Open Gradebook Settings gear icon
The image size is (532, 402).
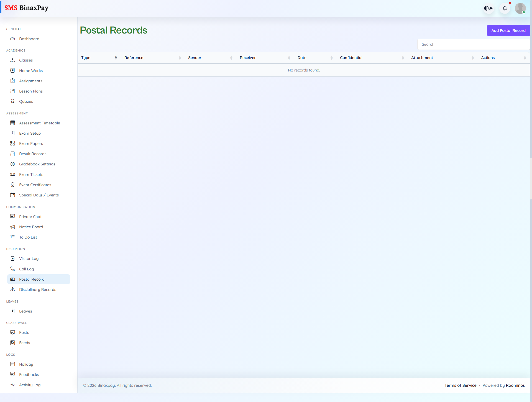coord(13,164)
